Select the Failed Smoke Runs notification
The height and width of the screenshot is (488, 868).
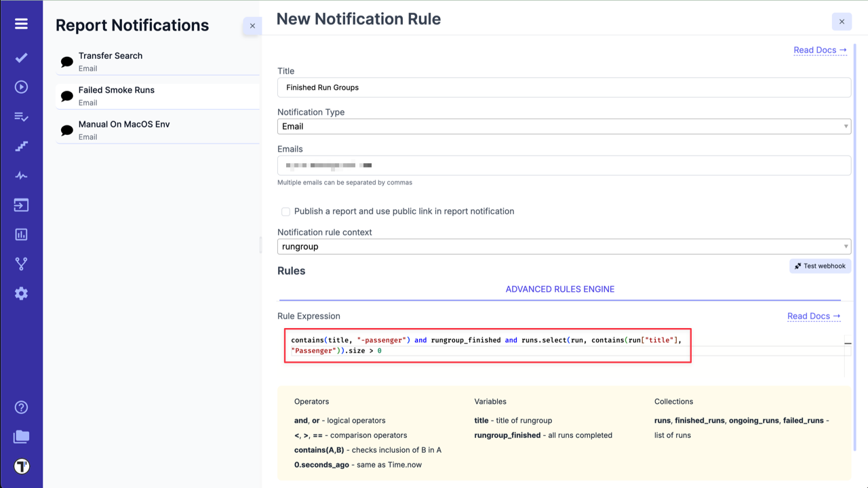point(156,96)
